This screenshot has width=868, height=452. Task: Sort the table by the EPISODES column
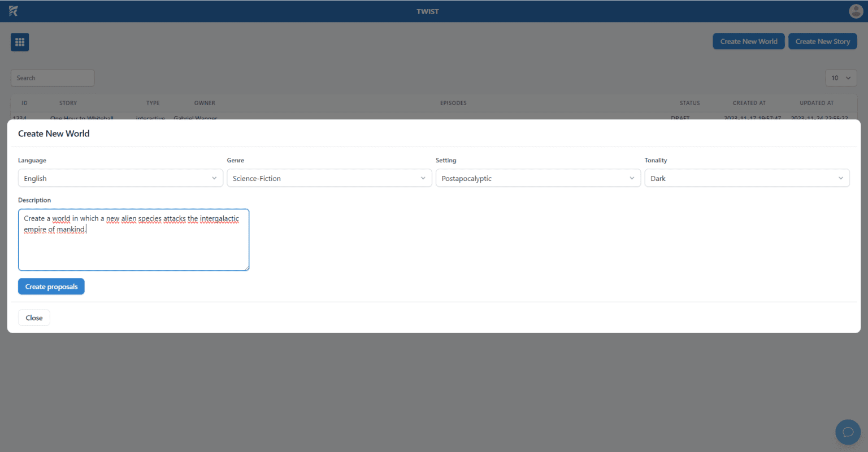pos(453,103)
